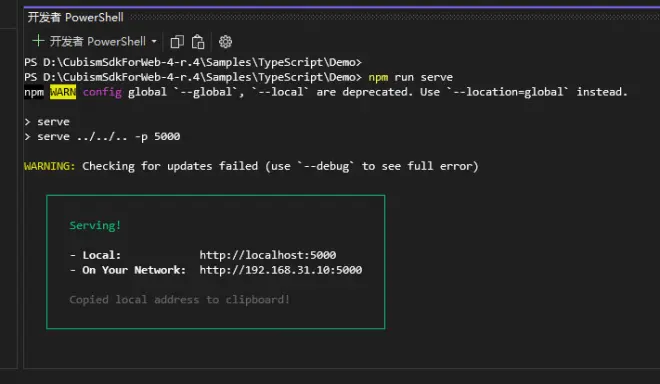The width and height of the screenshot is (660, 384).
Task: Select the 开发者 PowerShell panel title
Action: coord(75,17)
